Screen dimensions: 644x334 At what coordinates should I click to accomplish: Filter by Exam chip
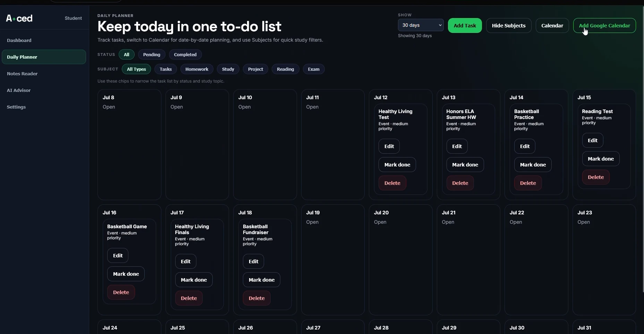pos(314,69)
